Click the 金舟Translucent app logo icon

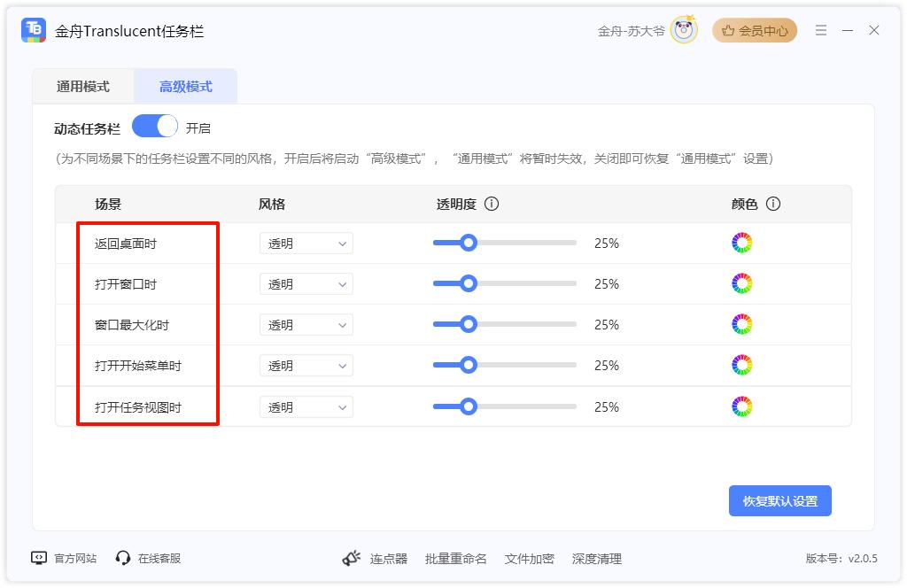[34, 30]
